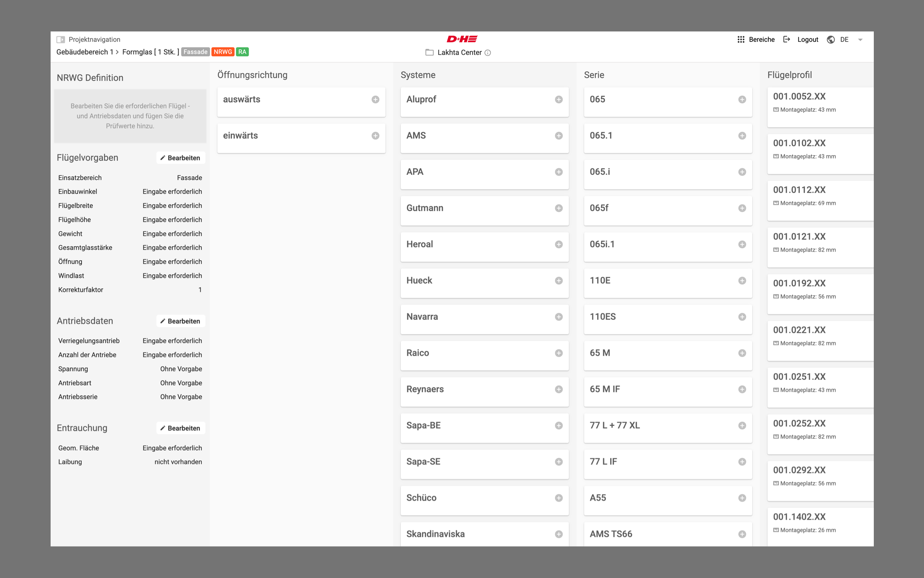Expand the DE language dropdown arrow

pyautogui.click(x=860, y=40)
